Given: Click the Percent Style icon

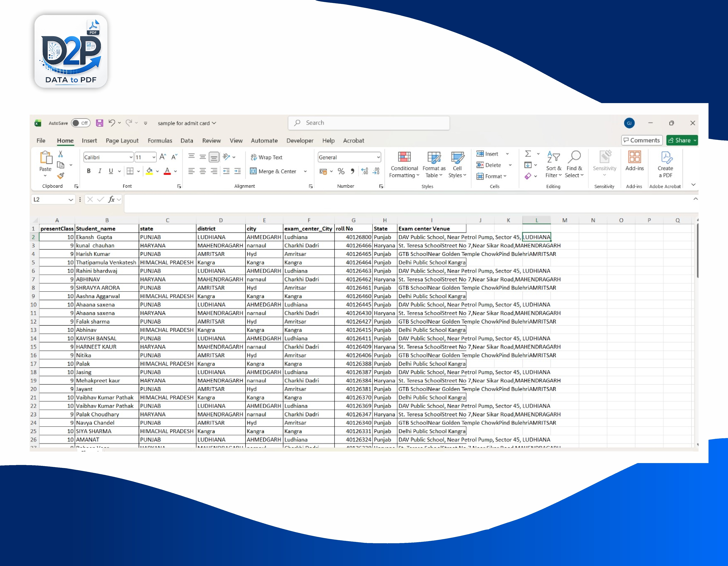Looking at the screenshot, I should 341,171.
